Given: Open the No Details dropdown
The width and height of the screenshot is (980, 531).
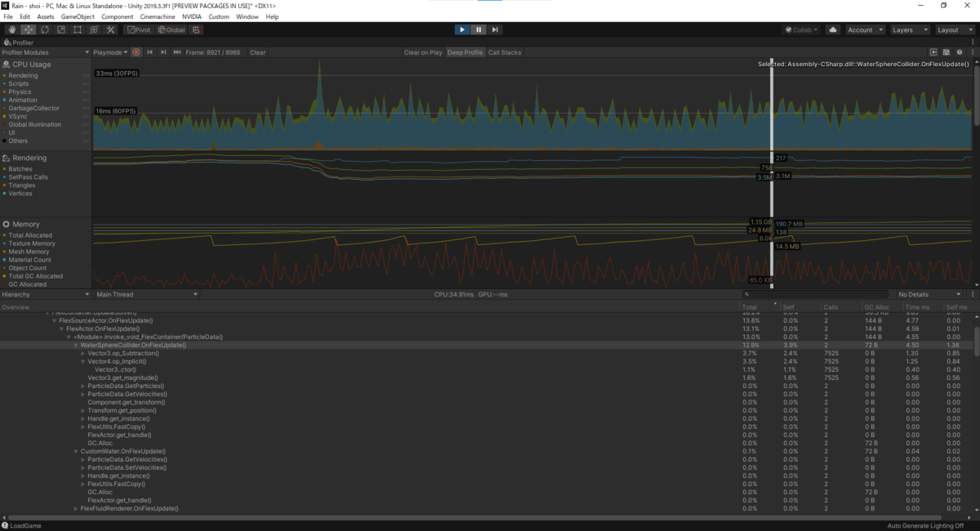Looking at the screenshot, I should [930, 294].
